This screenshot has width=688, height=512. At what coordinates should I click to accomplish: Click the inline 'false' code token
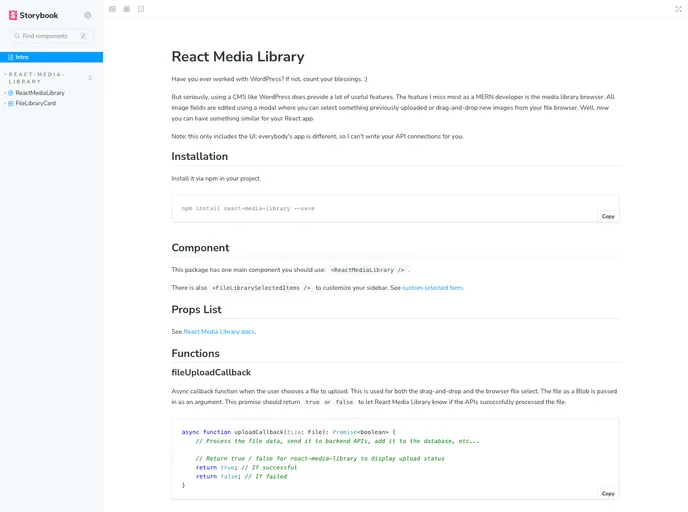coord(344,402)
